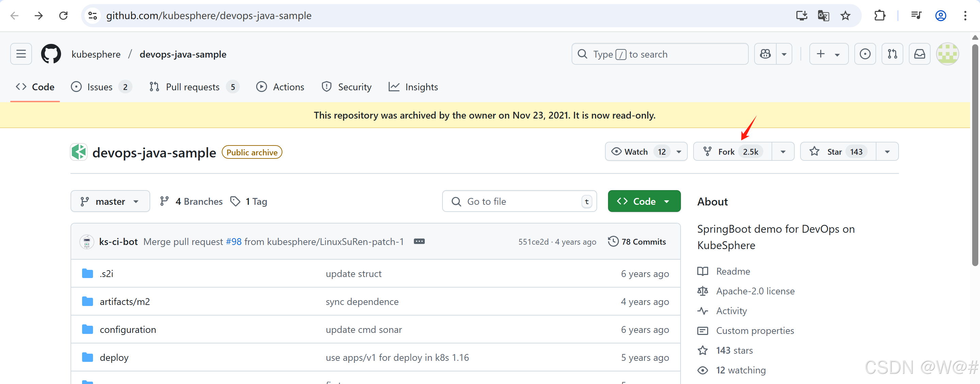The image size is (980, 384).
Task: Open the configuration folder
Action: (x=128, y=329)
